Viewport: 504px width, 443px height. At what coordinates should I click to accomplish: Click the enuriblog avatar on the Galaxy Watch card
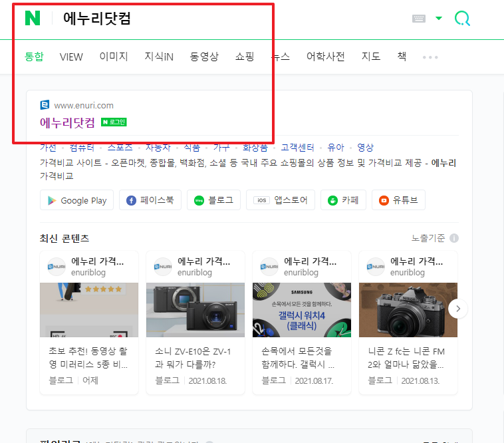pos(269,267)
